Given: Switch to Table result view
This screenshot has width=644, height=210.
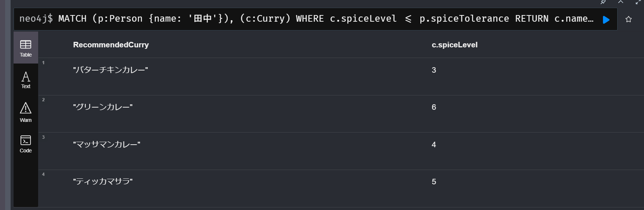Looking at the screenshot, I should pyautogui.click(x=26, y=48).
